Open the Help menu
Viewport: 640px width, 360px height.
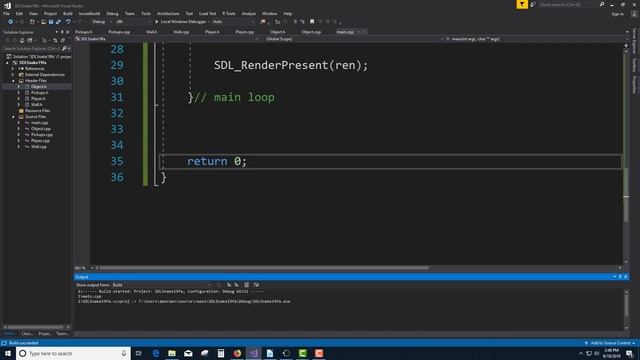tap(288, 13)
